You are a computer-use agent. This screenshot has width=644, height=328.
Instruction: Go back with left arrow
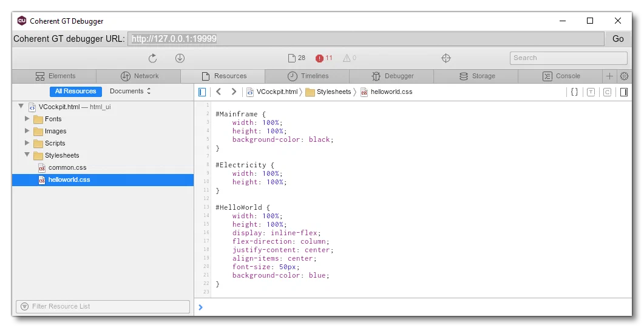pyautogui.click(x=219, y=92)
